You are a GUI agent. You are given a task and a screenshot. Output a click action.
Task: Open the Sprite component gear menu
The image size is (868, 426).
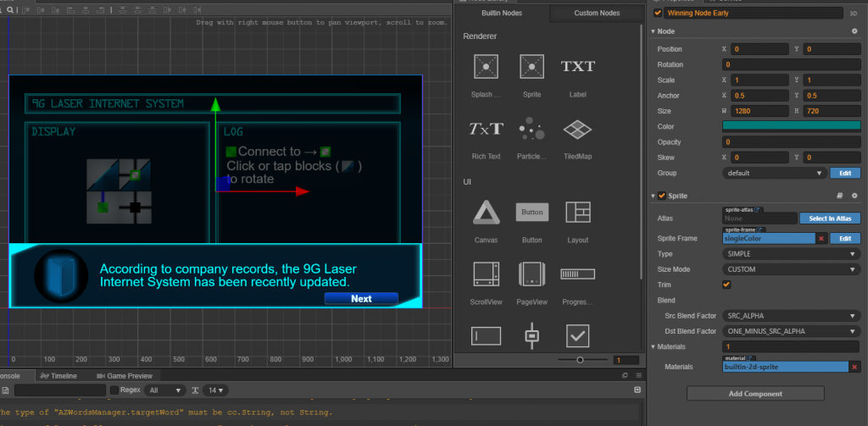[854, 196]
